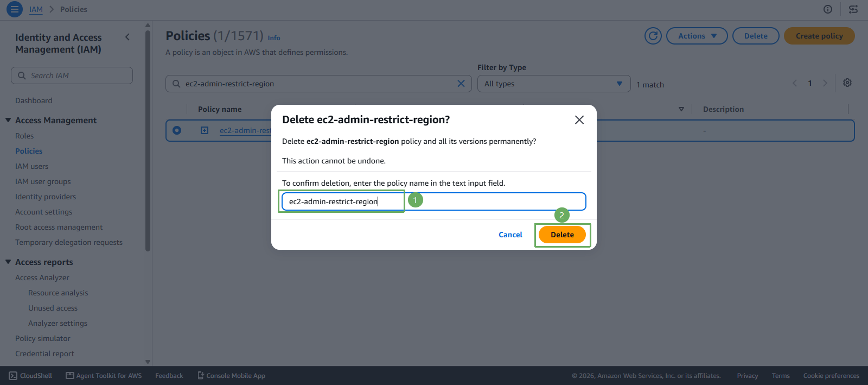Screen dimensions: 868x385
Task: Open CloudShell from the footer
Action: point(30,376)
